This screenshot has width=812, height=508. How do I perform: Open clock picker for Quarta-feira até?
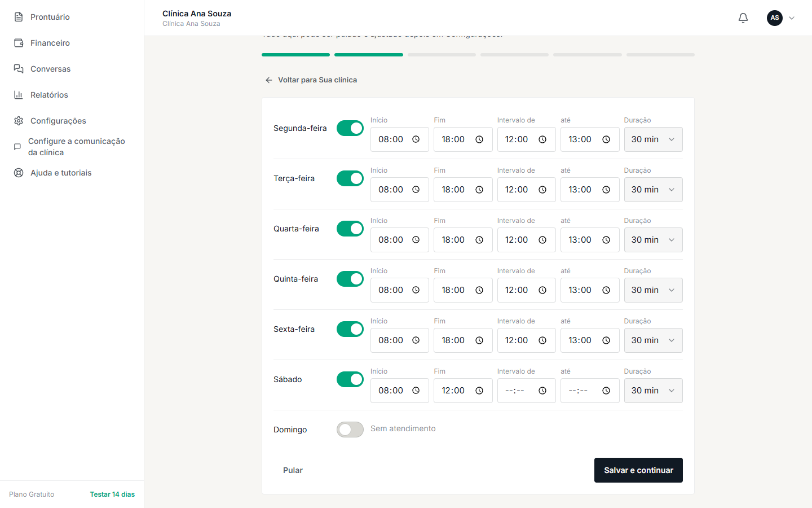click(x=606, y=240)
